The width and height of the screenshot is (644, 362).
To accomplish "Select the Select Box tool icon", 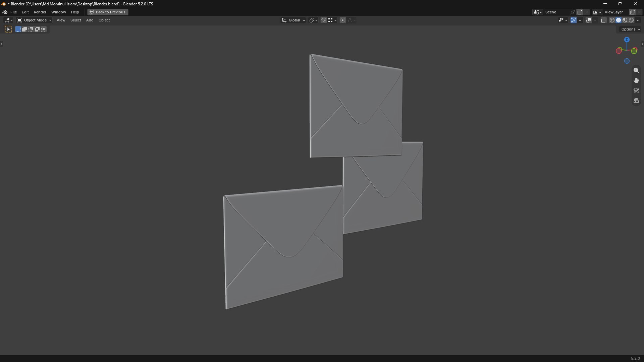I will (8, 29).
